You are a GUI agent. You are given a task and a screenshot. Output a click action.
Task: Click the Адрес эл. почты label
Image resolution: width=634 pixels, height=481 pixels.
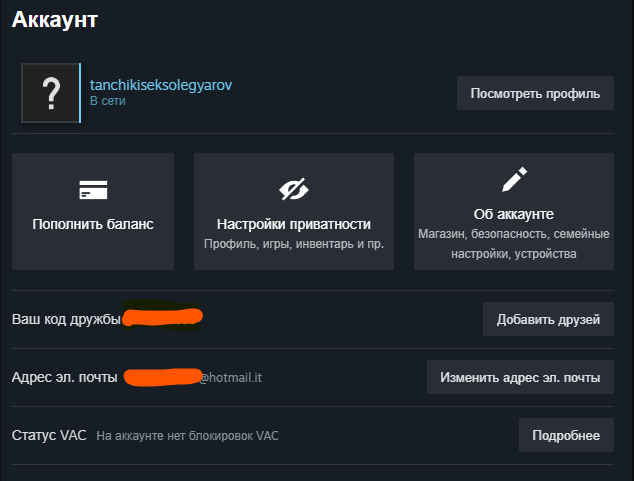(65, 377)
